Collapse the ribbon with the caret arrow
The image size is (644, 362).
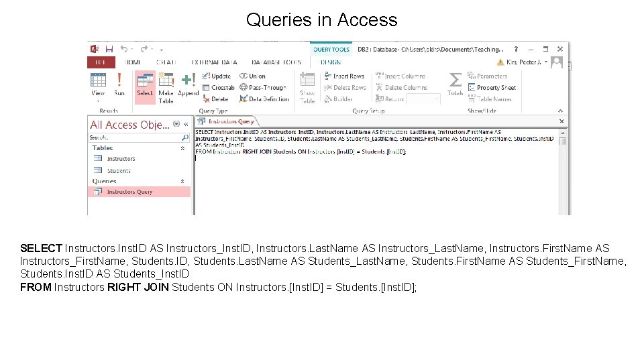pos(560,111)
